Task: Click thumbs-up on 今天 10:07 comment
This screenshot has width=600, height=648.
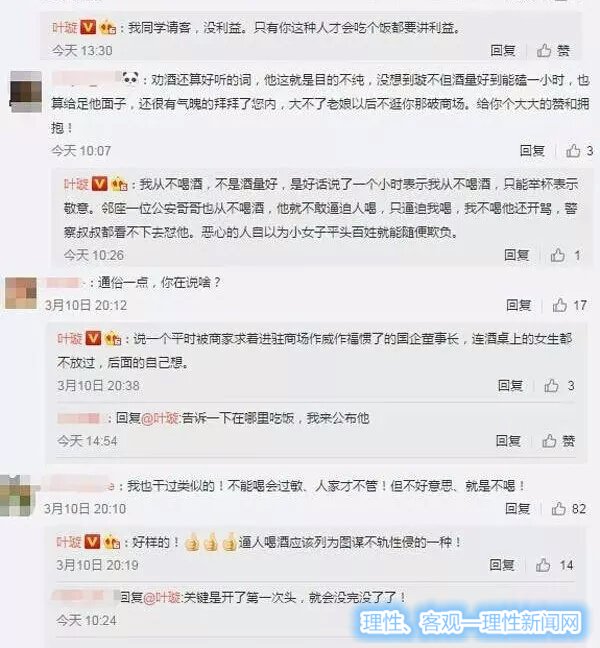Action: 573,150
